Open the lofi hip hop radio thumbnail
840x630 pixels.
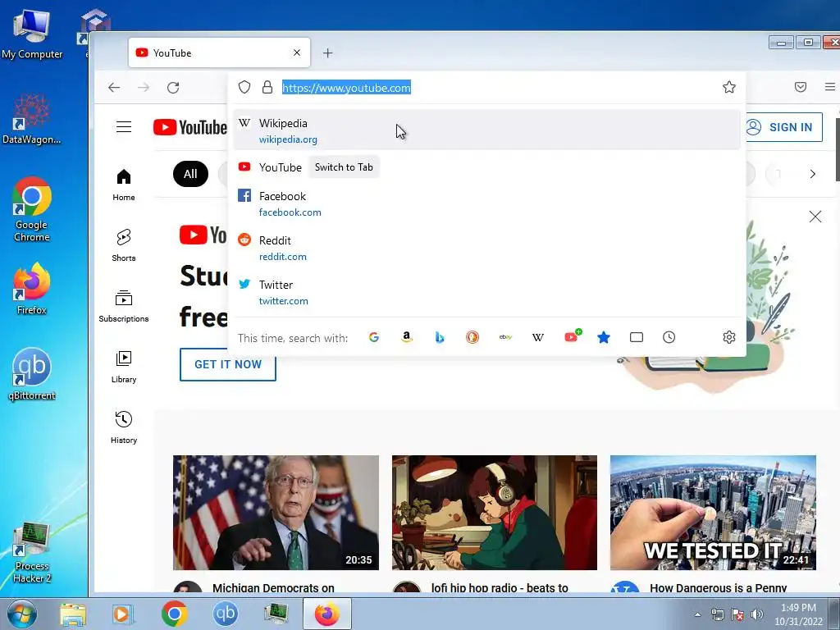point(495,513)
